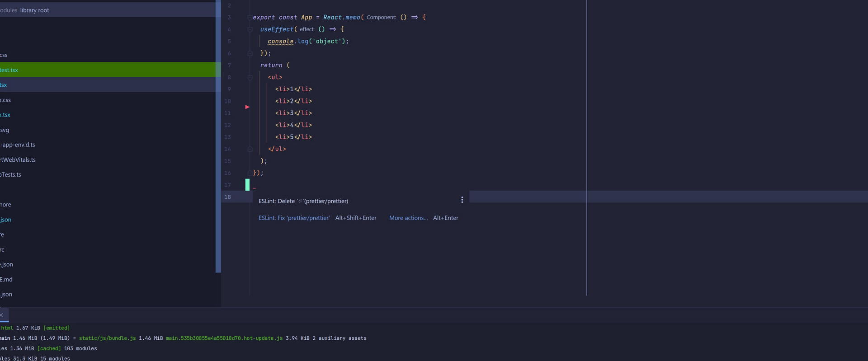This screenshot has height=361, width=868.
Task: Click line number 9 in gutter
Action: pyautogui.click(x=229, y=89)
